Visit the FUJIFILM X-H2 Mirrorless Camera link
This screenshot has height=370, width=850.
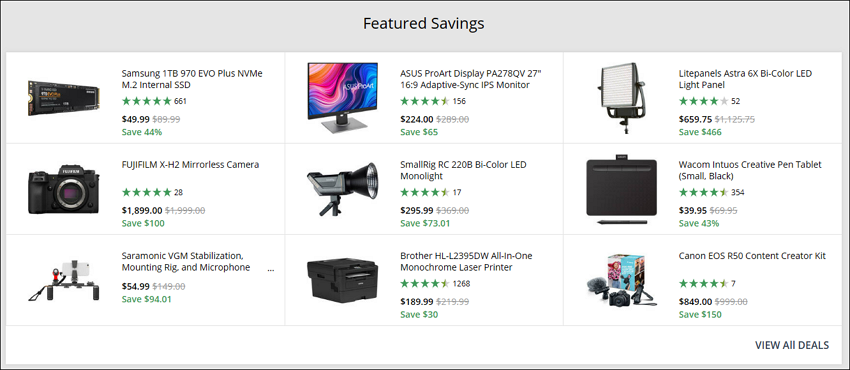(190, 165)
